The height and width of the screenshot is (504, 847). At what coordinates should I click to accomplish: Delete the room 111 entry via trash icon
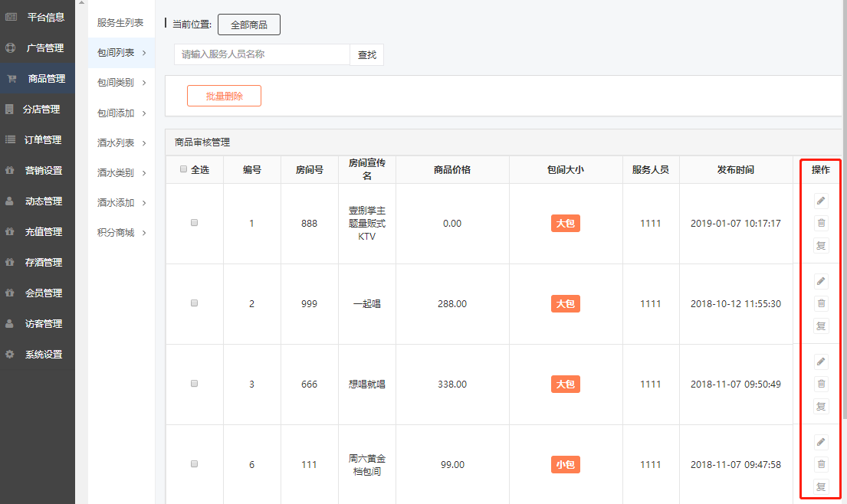820,464
